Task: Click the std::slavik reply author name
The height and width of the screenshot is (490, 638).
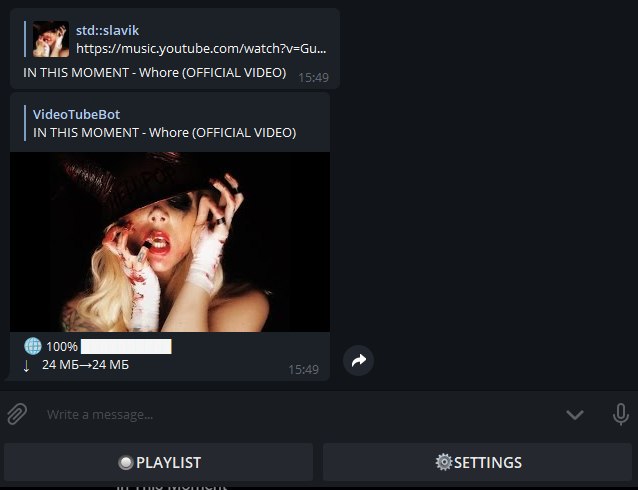Action: pos(107,30)
